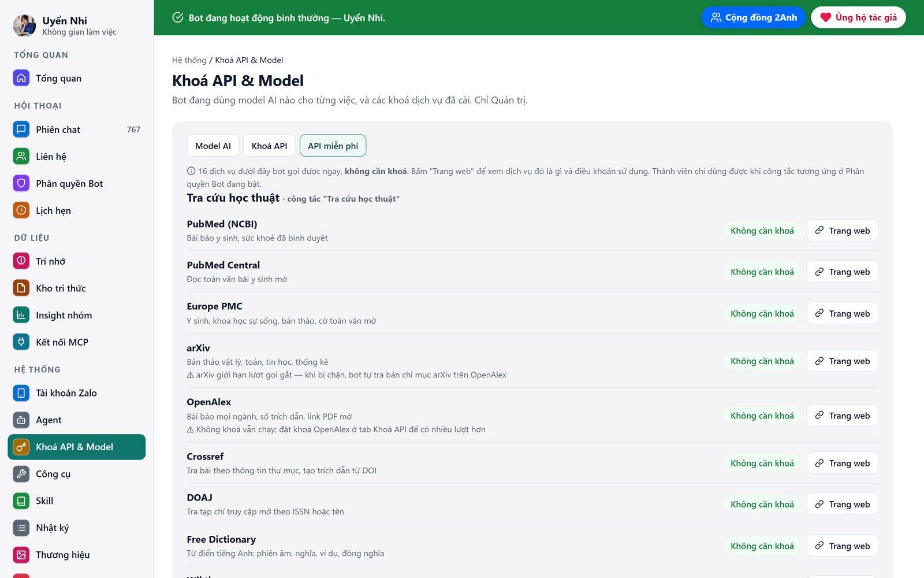This screenshot has width=924, height=578.
Task: Click the bot status check icon
Action: point(178,17)
